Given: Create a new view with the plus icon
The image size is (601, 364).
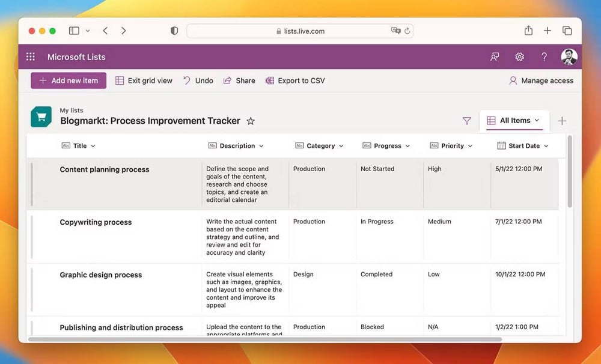Looking at the screenshot, I should tap(562, 120).
